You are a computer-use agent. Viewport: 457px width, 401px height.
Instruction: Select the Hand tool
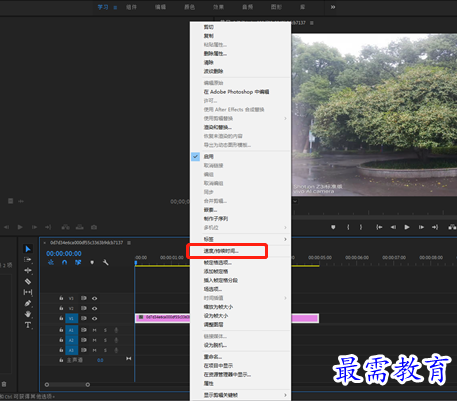(x=28, y=314)
